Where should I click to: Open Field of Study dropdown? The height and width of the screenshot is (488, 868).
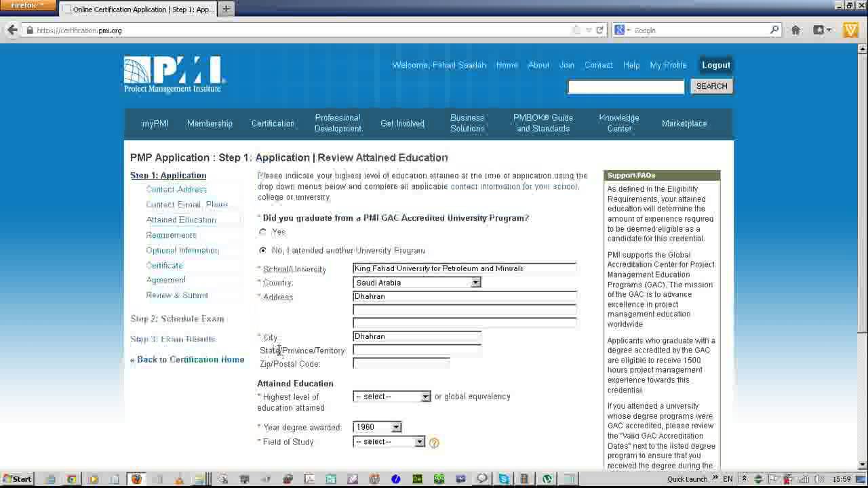389,442
